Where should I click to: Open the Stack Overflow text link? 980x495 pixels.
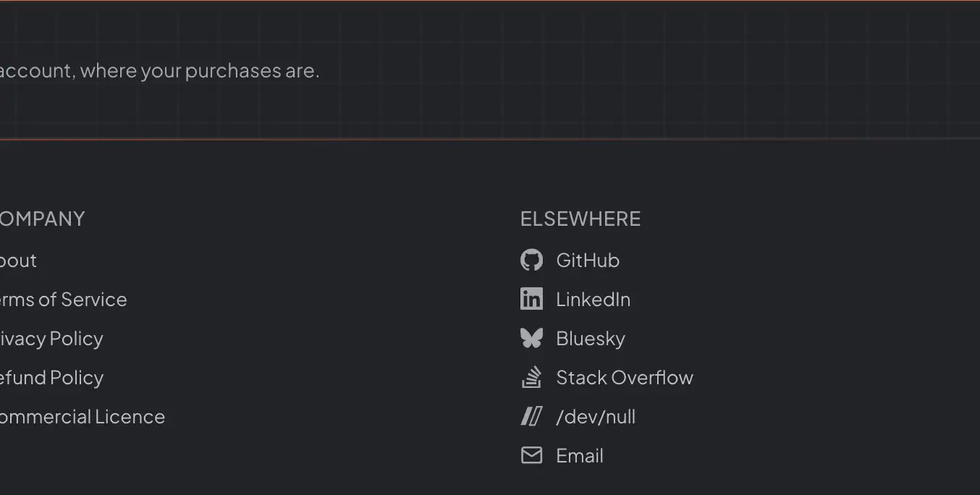625,378
